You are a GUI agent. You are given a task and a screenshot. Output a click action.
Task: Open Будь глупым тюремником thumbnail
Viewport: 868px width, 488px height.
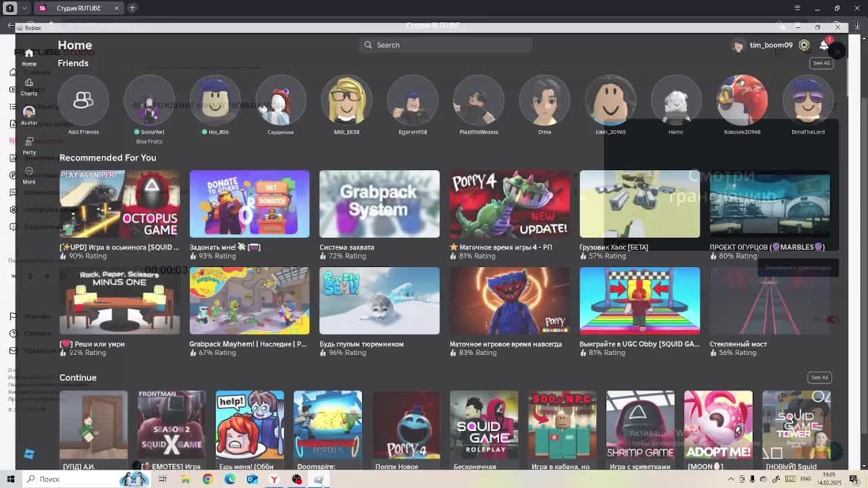point(379,301)
